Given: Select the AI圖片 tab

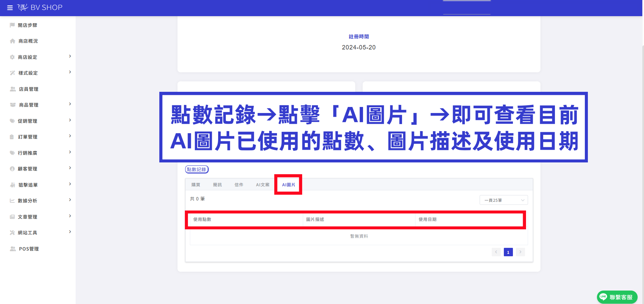Looking at the screenshot, I should 288,185.
